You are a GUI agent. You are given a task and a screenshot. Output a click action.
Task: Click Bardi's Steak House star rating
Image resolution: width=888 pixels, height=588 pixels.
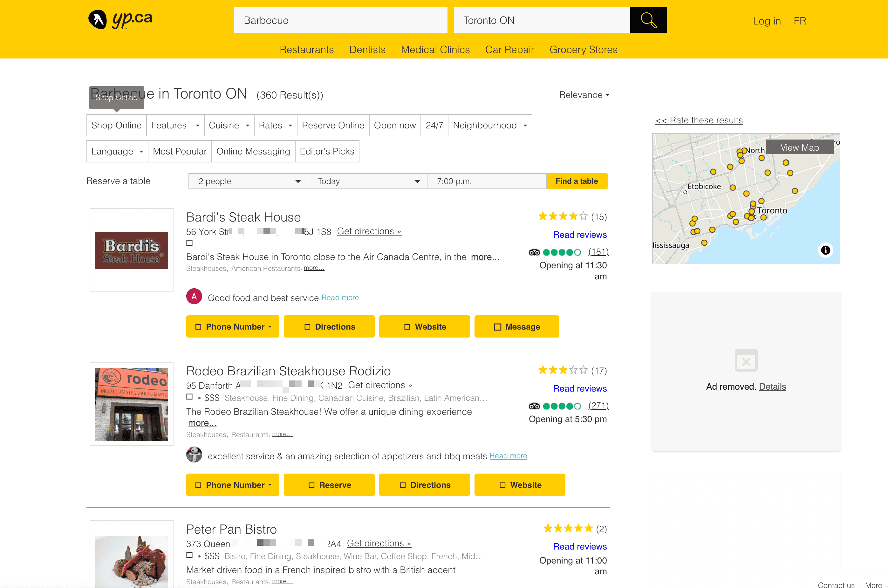coord(563,216)
